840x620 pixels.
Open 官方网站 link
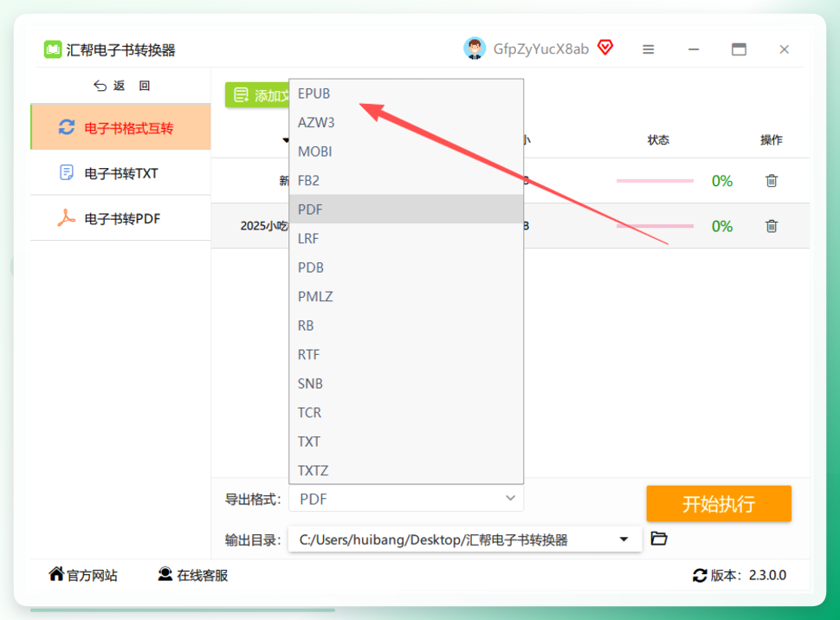coord(83,574)
